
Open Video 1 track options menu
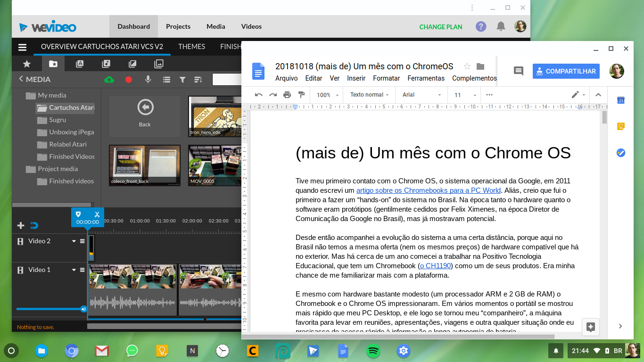[x=83, y=270]
